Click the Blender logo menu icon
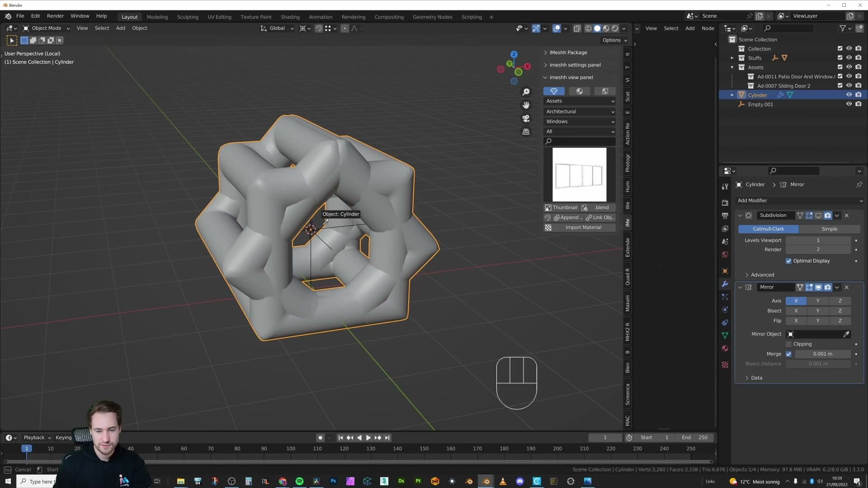This screenshot has height=488, width=868. click(x=8, y=16)
